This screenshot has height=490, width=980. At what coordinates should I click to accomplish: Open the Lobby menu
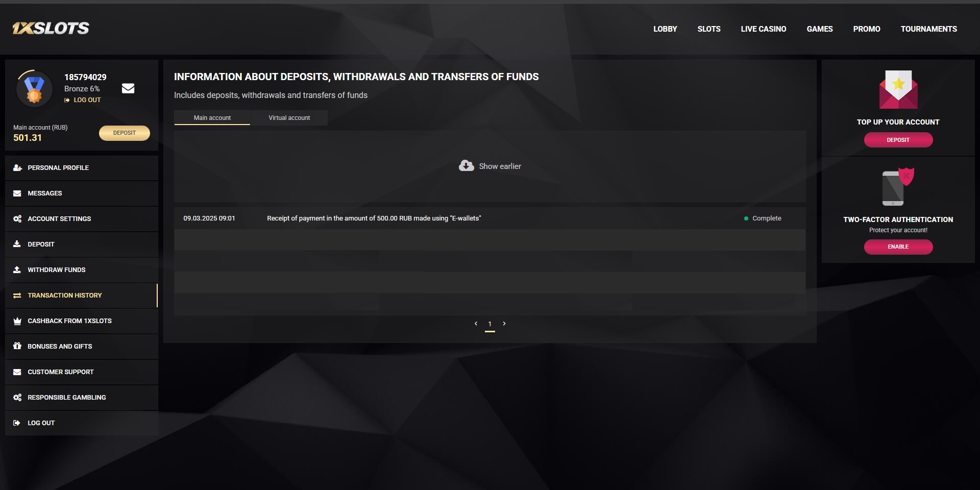coord(665,29)
